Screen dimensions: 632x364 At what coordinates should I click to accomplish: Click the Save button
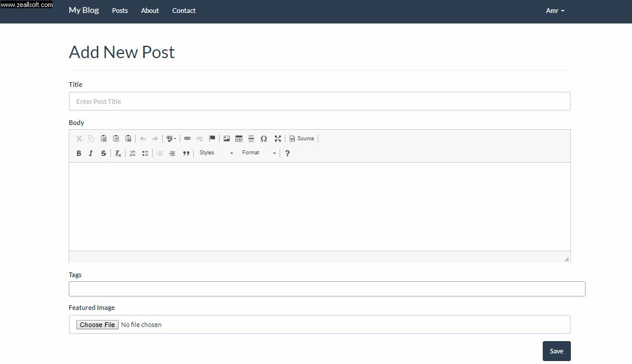(x=557, y=351)
